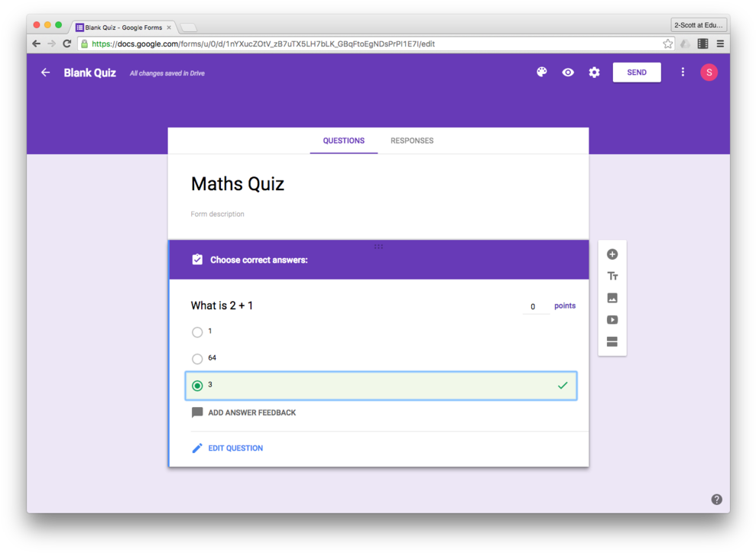Click the SEND button
Image resolution: width=756 pixels, height=553 pixels.
[636, 72]
